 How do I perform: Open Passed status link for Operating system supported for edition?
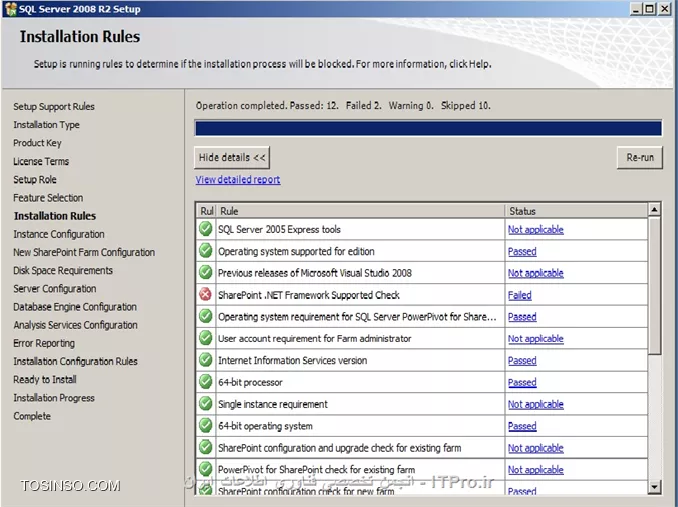pyautogui.click(x=522, y=251)
